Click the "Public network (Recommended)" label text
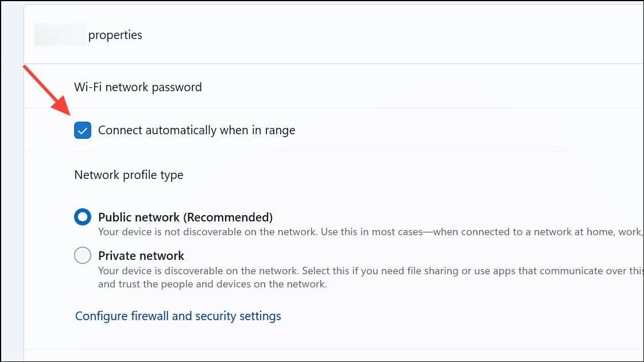 [x=185, y=217]
